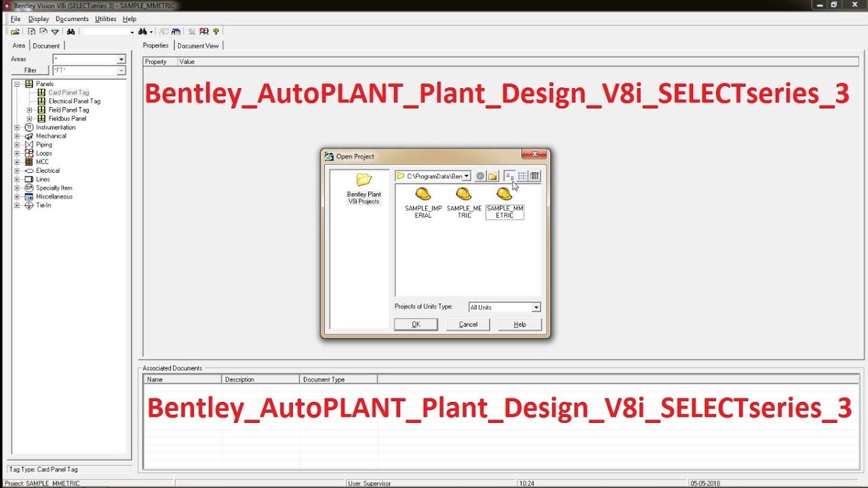The width and height of the screenshot is (868, 488).
Task: Open the Areas dropdown
Action: (x=121, y=60)
